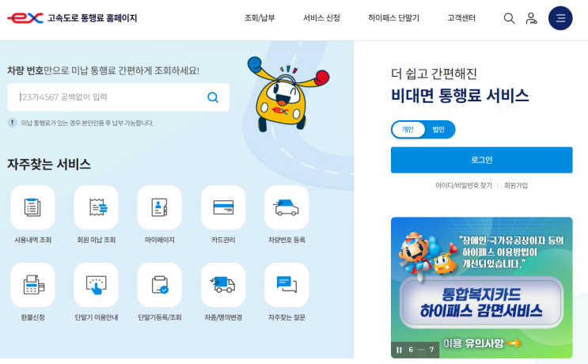The image size is (588, 364).
Task: Open the 사용내역 조회 icon
Action: tap(32, 207)
